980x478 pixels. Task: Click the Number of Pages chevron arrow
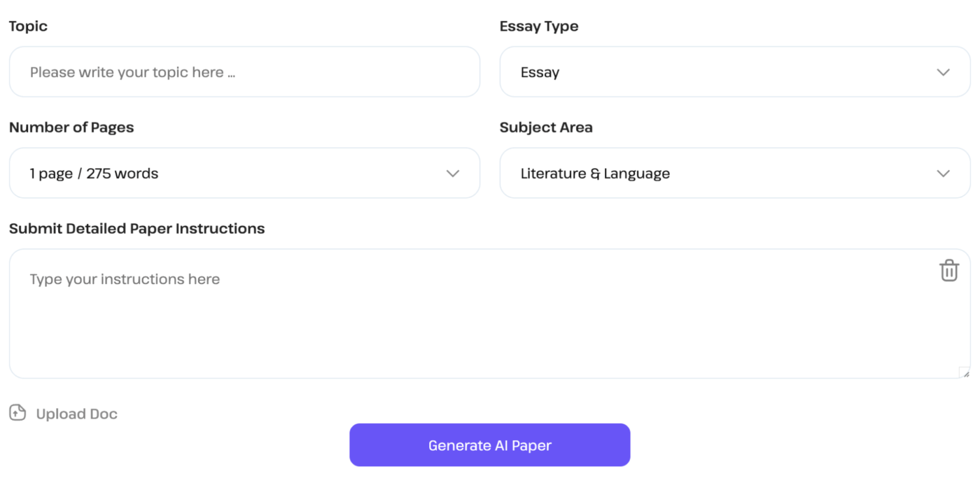[453, 173]
